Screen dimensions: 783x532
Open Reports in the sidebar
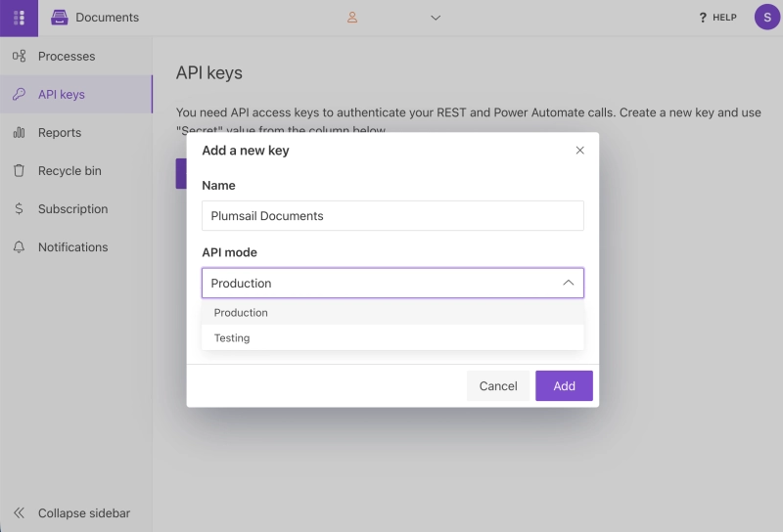point(76,132)
